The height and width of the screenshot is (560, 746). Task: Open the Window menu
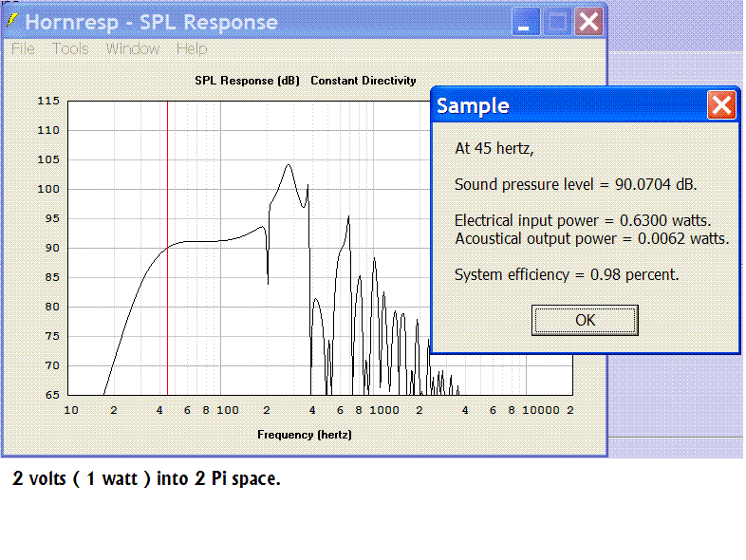[x=132, y=48]
